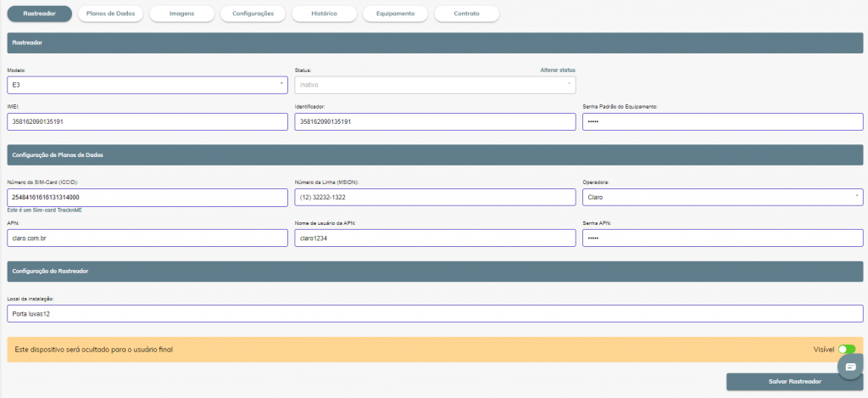This screenshot has width=868, height=398.
Task: Open the Operadora dropdown showing Claro
Action: coord(723,198)
